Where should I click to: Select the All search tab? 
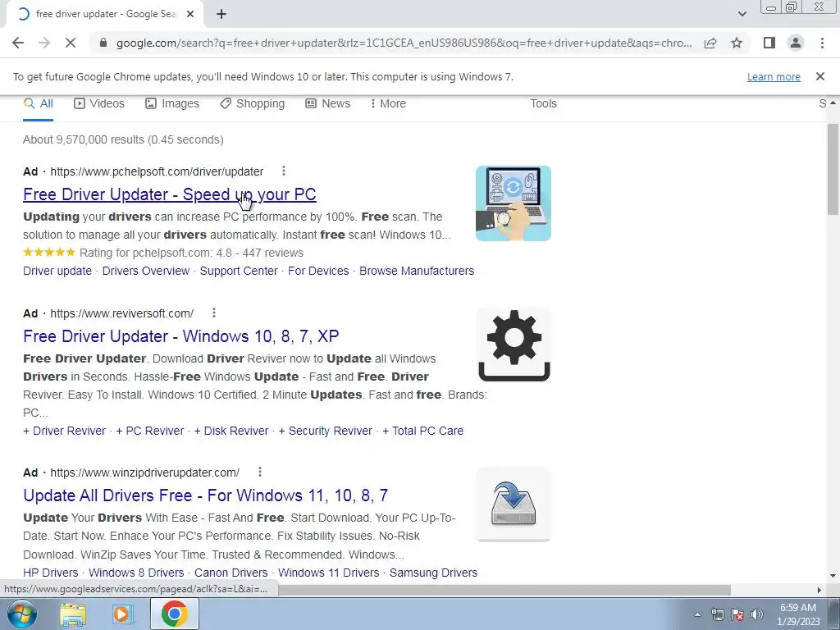(x=38, y=103)
